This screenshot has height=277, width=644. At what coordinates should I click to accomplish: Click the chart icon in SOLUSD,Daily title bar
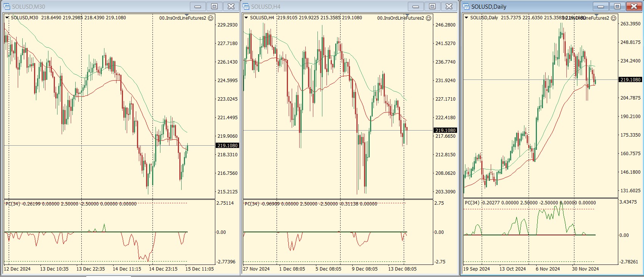click(466, 6)
